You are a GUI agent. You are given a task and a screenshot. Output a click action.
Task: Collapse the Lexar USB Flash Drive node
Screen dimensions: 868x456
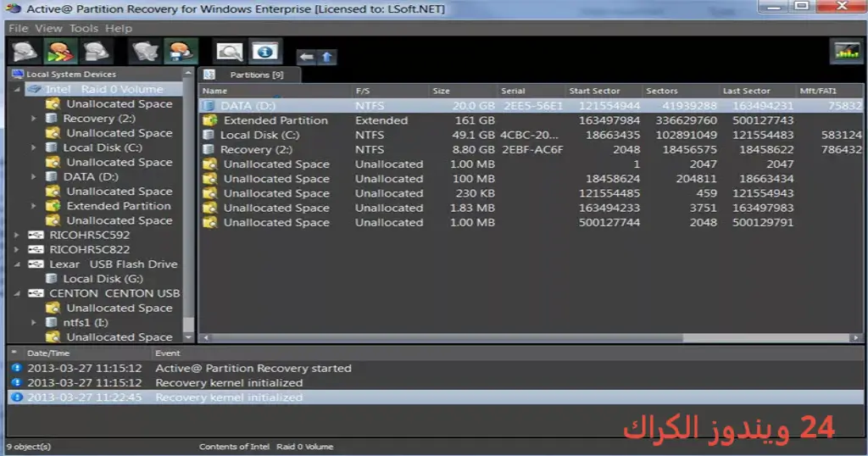click(17, 264)
